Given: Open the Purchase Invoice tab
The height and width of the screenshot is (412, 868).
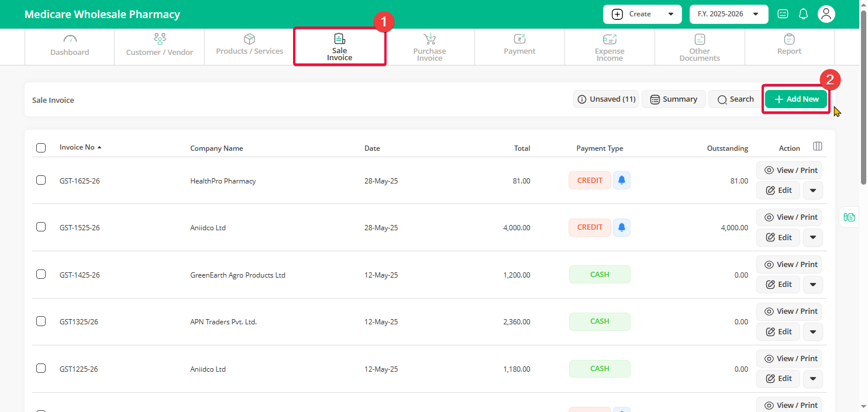Looking at the screenshot, I should click(430, 47).
